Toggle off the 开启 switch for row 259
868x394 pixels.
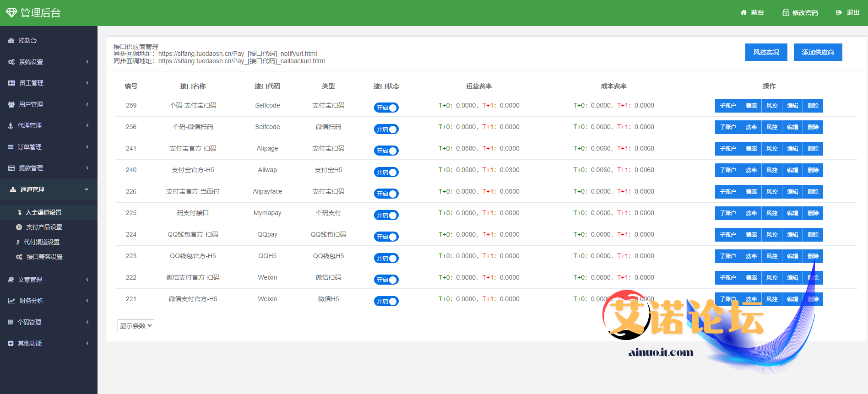pos(386,108)
